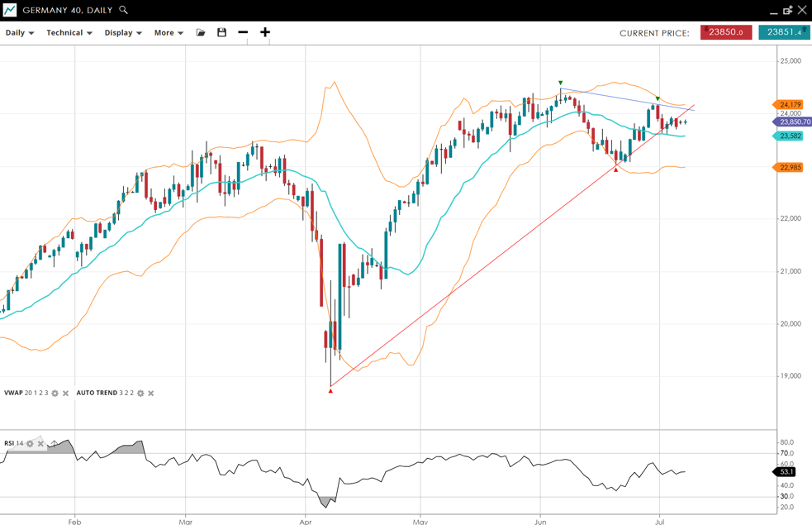Open the More menu
Viewport: 812px width, 525px height.
pos(169,33)
